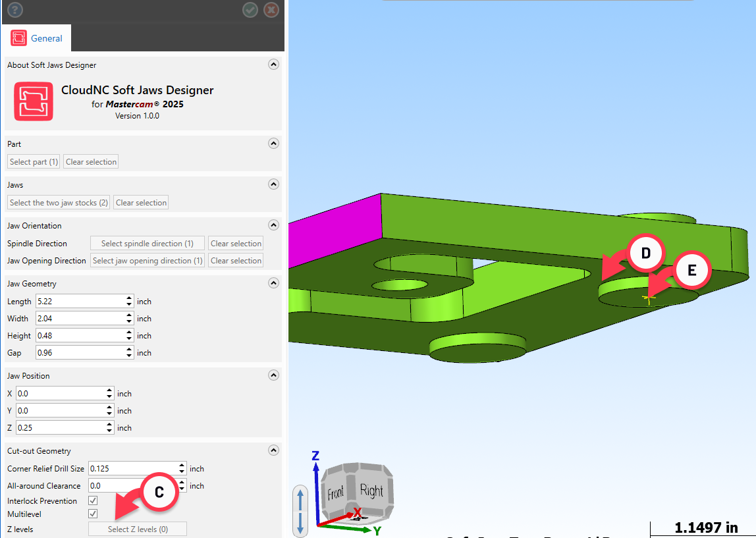
Task: Click the green Y axis on the gnomon
Action: click(x=350, y=529)
